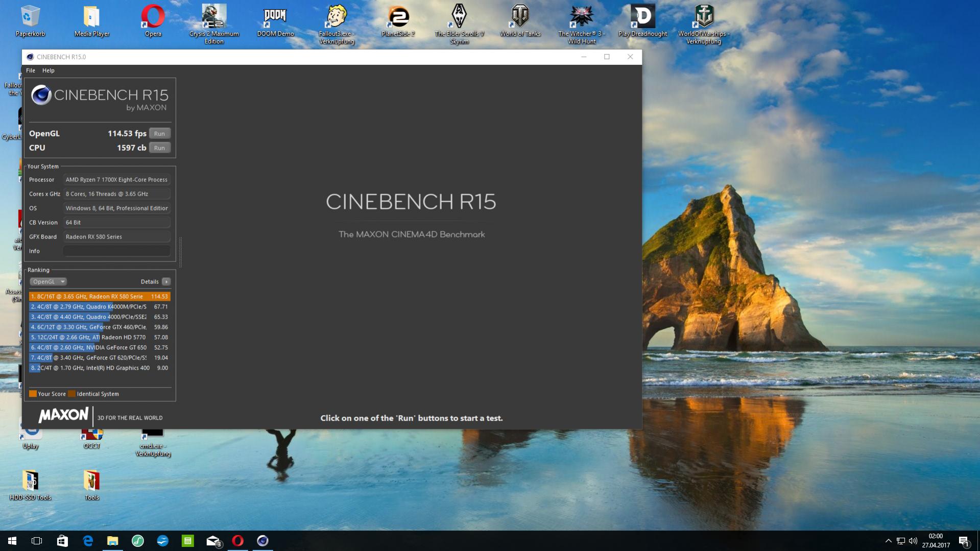Open the Help menu in Cinebench

[x=48, y=70]
